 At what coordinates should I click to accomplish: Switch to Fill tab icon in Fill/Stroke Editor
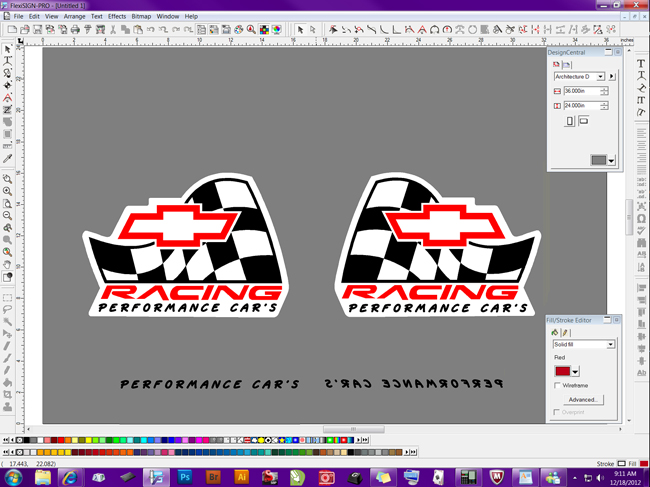(555, 332)
